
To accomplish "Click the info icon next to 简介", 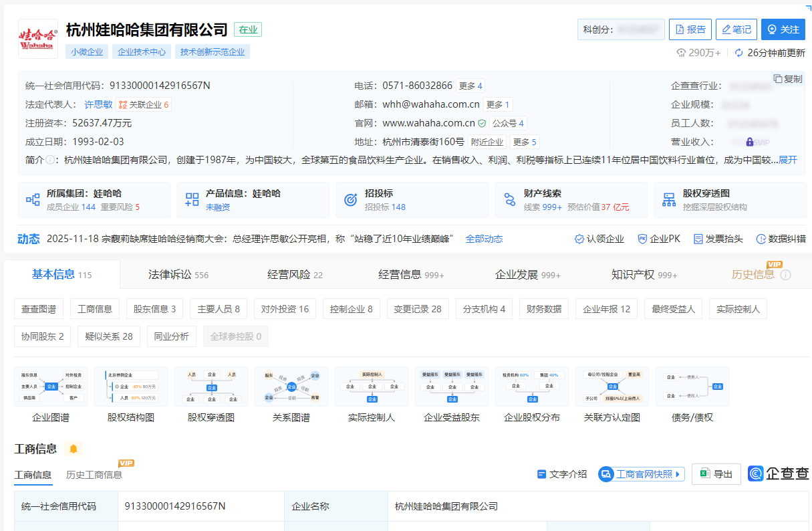I will (50, 161).
